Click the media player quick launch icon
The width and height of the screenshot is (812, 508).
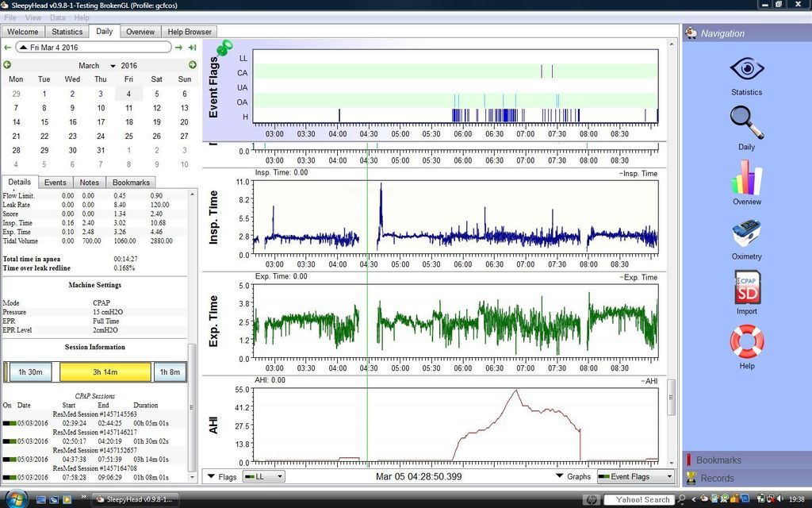coord(67,500)
